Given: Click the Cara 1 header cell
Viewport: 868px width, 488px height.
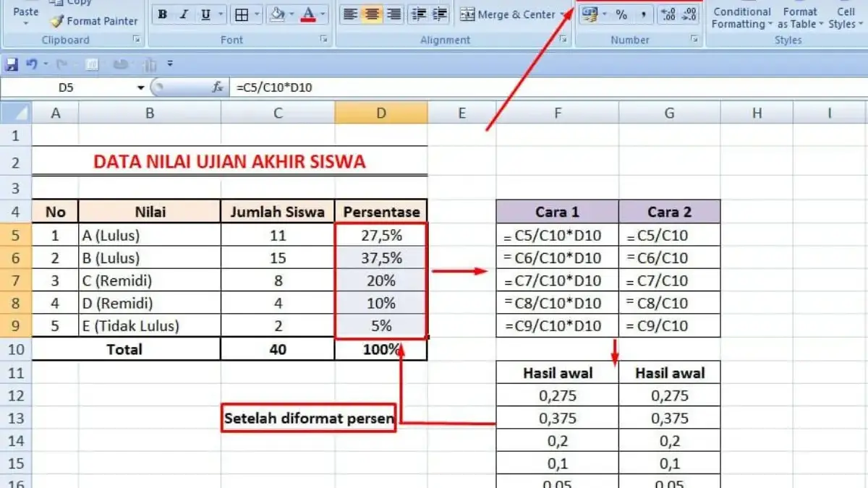Looking at the screenshot, I should 557,212.
